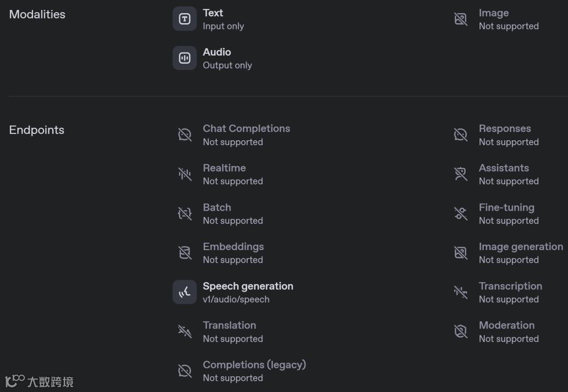Select the Completions (legacy) icon

pyautogui.click(x=185, y=371)
